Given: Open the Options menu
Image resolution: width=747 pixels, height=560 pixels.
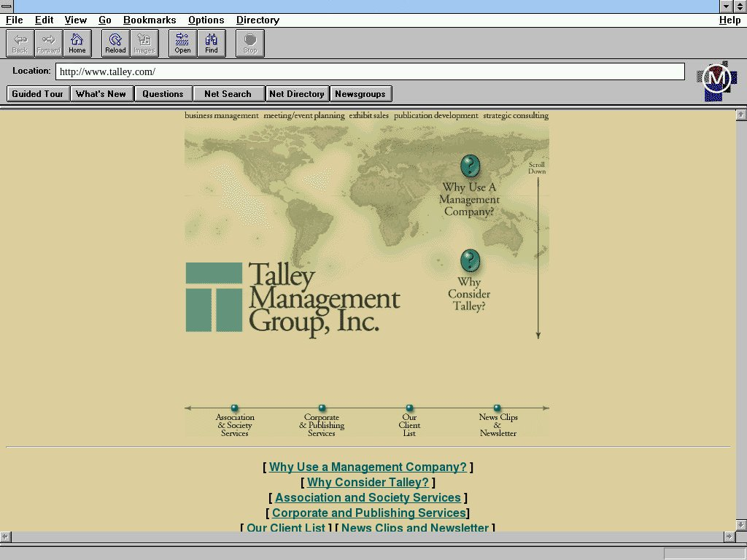Looking at the screenshot, I should click(x=206, y=20).
